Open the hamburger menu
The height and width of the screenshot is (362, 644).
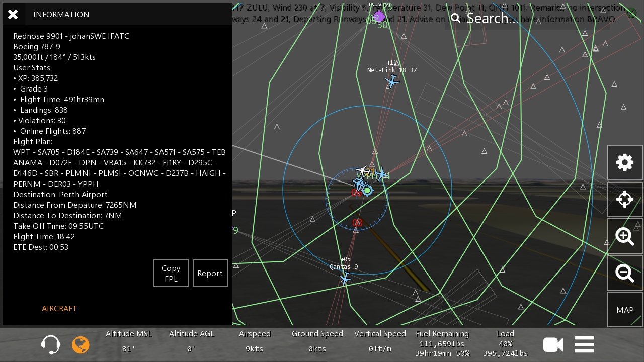pyautogui.click(x=584, y=345)
